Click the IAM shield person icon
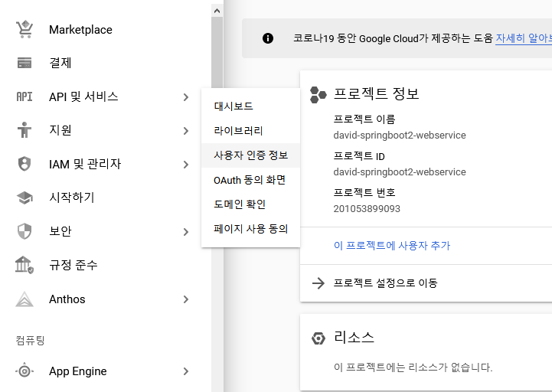552x392 pixels. click(x=24, y=164)
